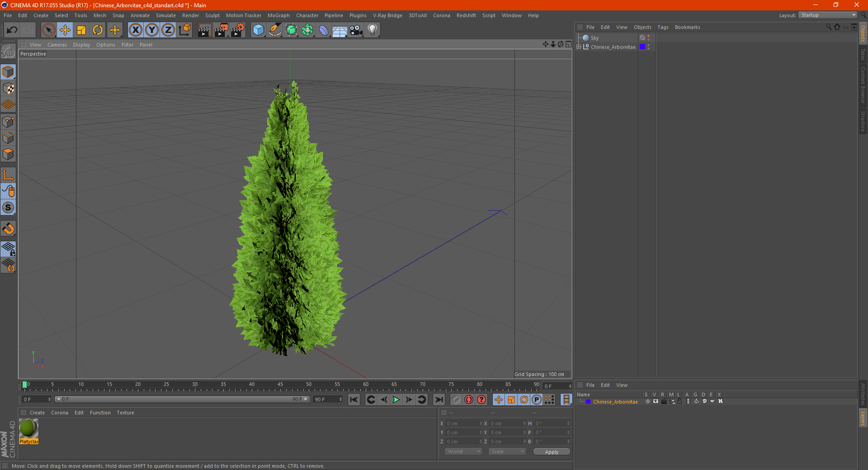The image size is (868, 470).
Task: Open the Scale mode dropdown
Action: (507, 451)
